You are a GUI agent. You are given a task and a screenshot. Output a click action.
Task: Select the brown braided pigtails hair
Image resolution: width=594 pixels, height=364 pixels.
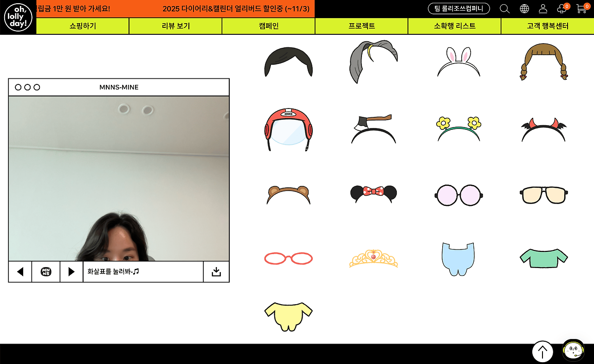click(x=544, y=62)
